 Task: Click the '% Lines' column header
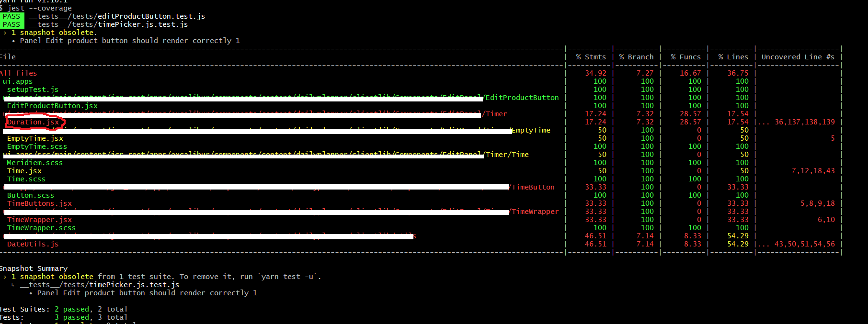tap(733, 57)
